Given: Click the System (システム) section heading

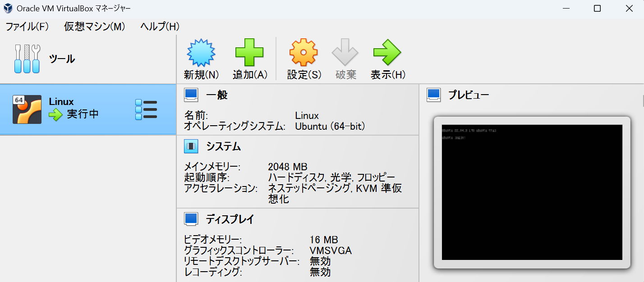Looking at the screenshot, I should (223, 146).
